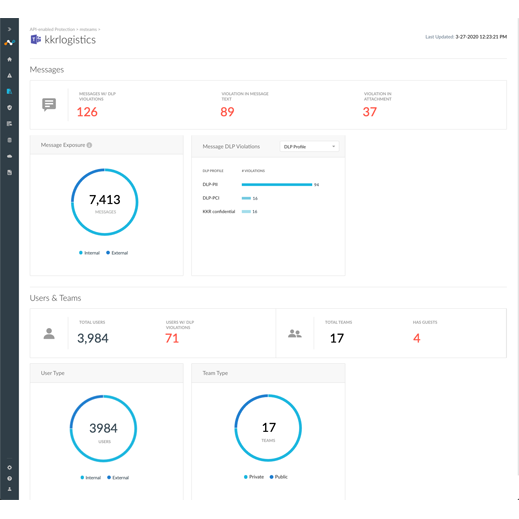This screenshot has height=519, width=519.
Task: Click the group people icon beside Total Teams
Action: tap(295, 333)
